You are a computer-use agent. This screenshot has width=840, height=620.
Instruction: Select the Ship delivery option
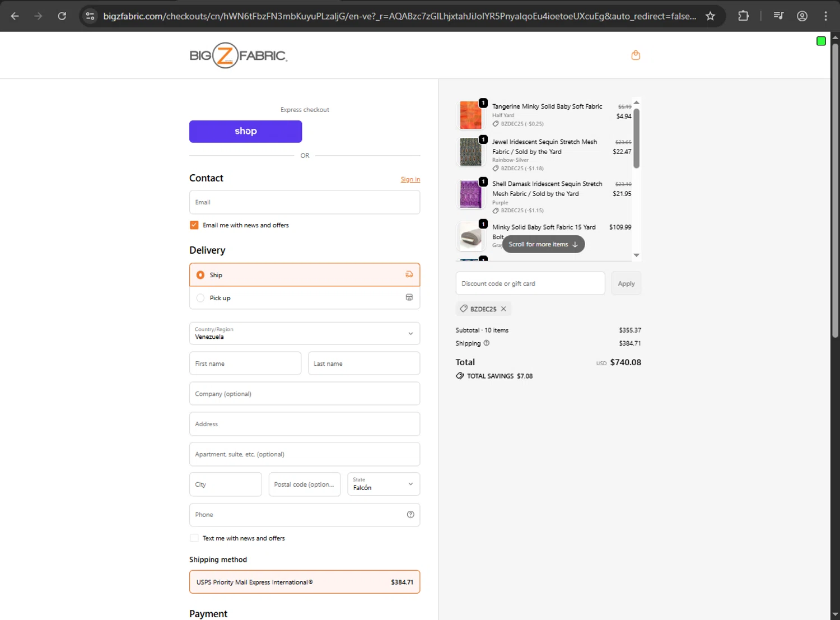[305, 274]
